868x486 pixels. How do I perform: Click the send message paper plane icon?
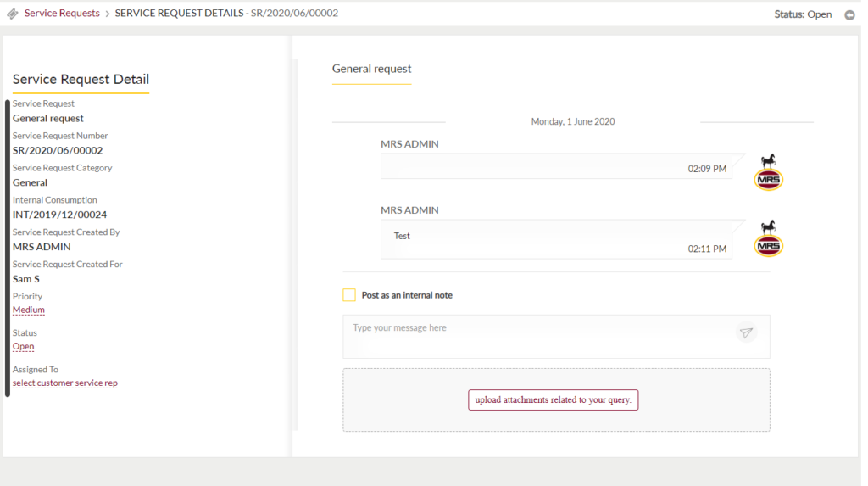(x=746, y=333)
